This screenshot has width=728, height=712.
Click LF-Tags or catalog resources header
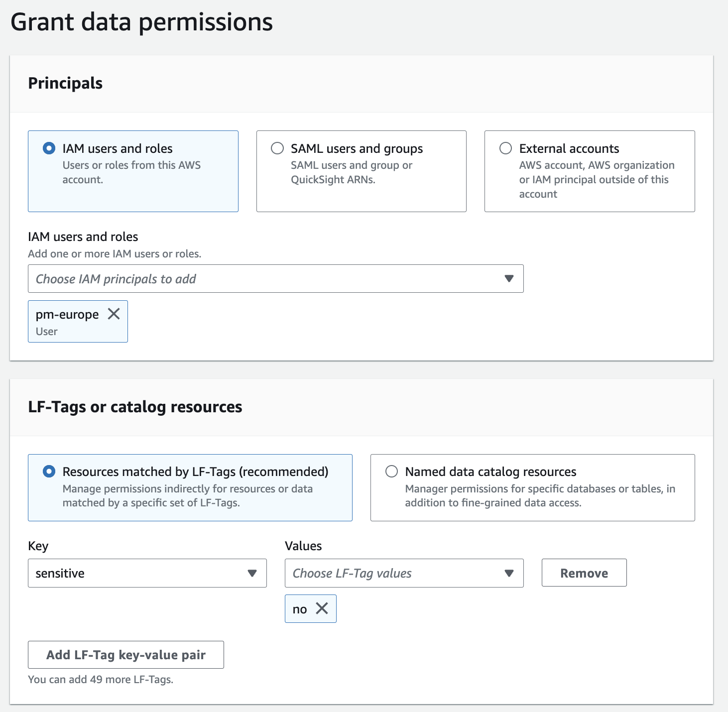135,407
